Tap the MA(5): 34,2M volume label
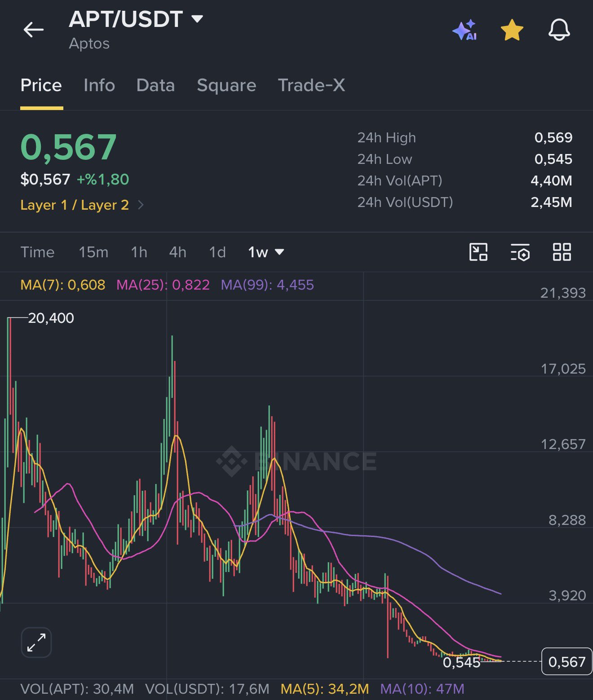Image resolution: width=593 pixels, height=700 pixels. (325, 689)
